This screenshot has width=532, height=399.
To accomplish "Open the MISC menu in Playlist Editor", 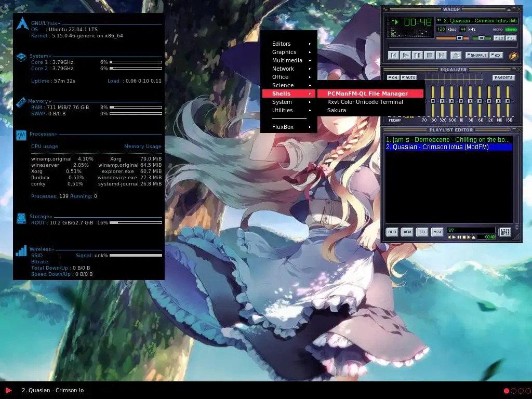I will 437,232.
